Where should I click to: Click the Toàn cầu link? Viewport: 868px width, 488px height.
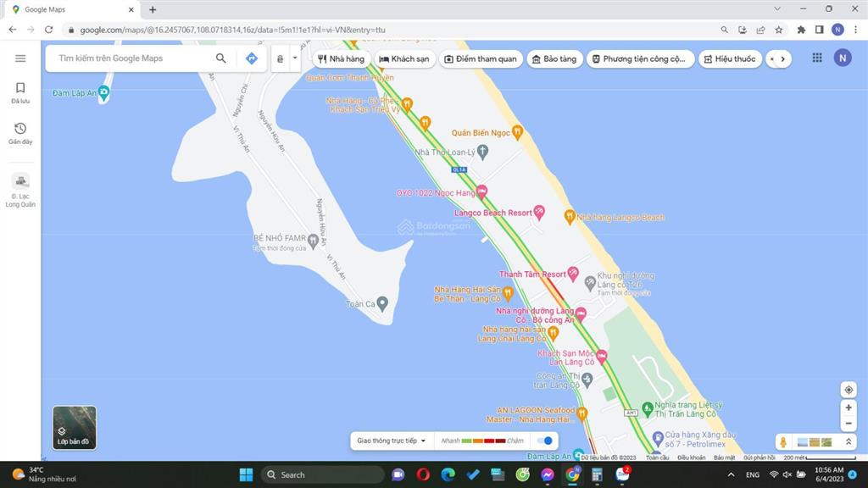(x=658, y=457)
